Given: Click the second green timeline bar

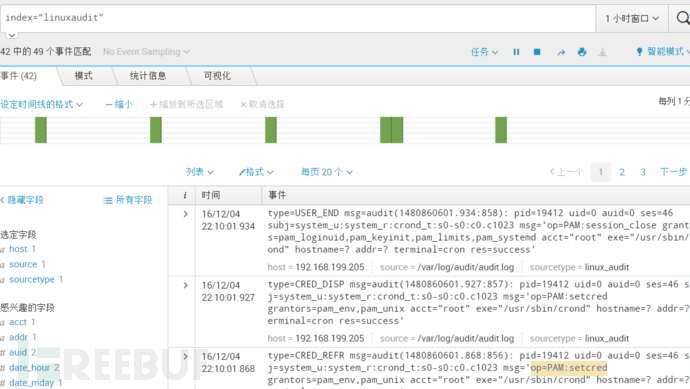Looking at the screenshot, I should point(156,130).
